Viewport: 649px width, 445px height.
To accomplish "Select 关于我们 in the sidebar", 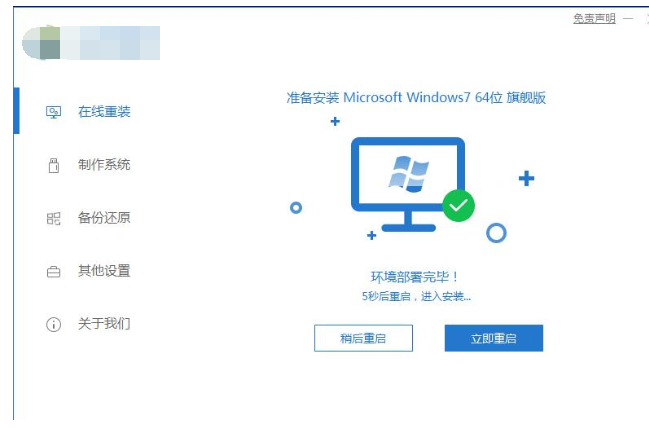I will [104, 323].
